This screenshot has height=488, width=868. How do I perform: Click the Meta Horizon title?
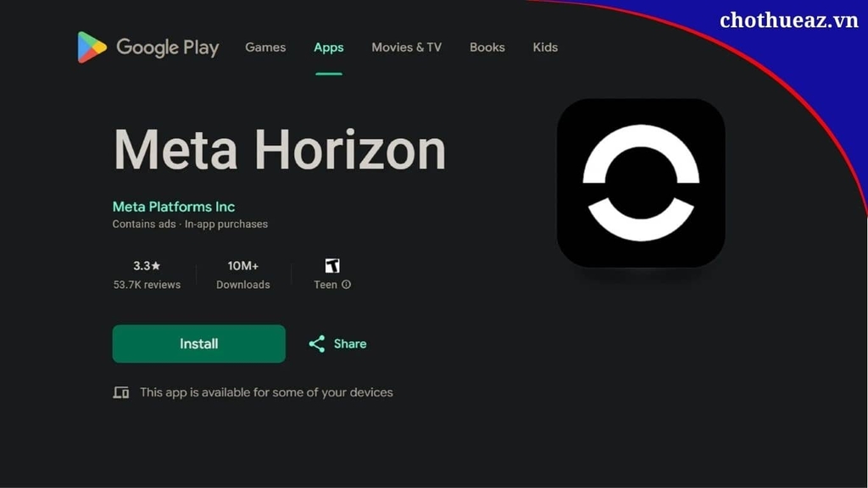(x=280, y=150)
